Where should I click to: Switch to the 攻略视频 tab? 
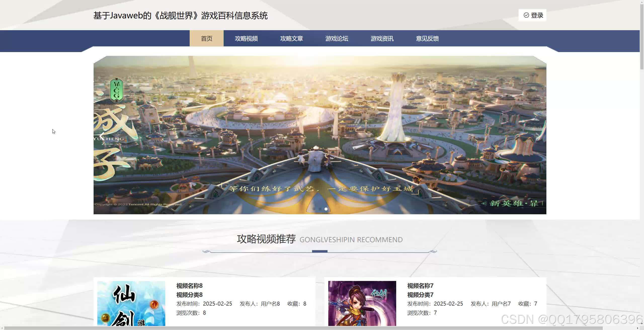click(246, 38)
